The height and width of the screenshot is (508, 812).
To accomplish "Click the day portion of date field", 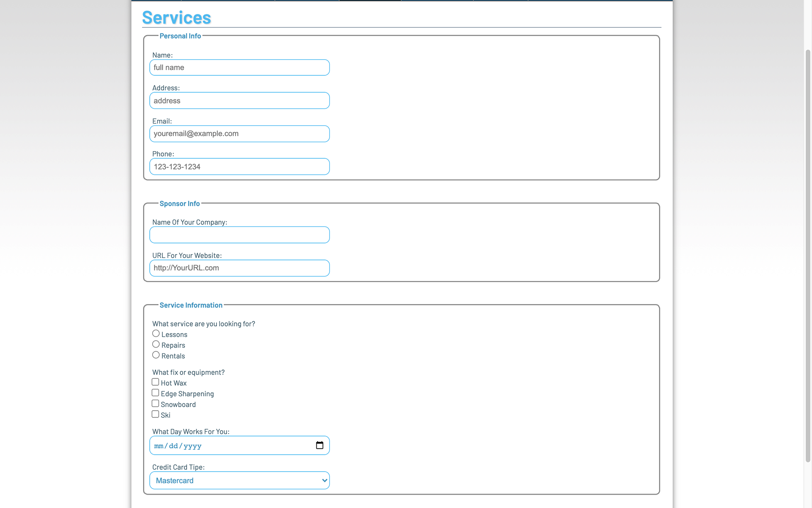I will (x=173, y=446).
